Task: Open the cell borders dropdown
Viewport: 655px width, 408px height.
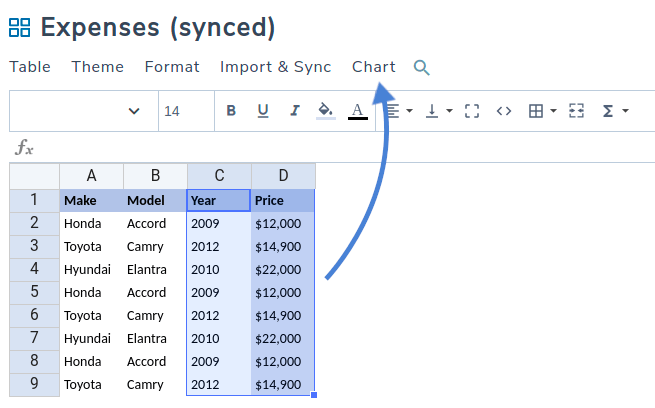Action: 541,111
